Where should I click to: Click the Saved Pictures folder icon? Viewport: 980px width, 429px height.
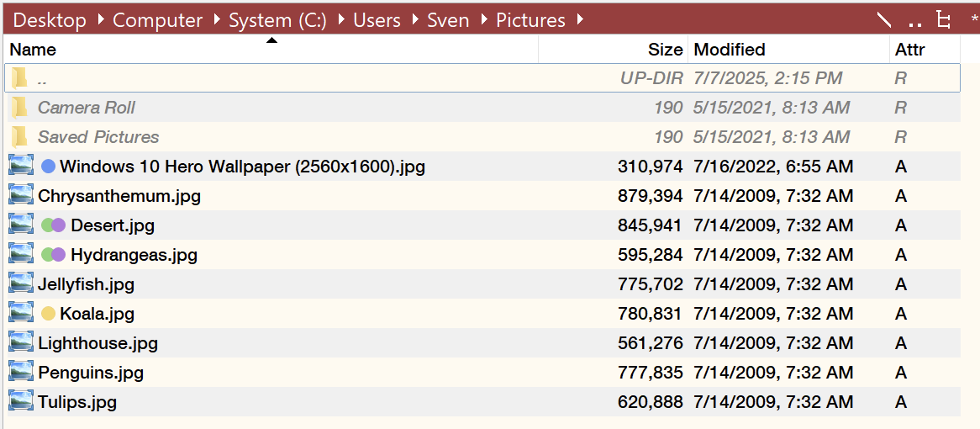(20, 137)
